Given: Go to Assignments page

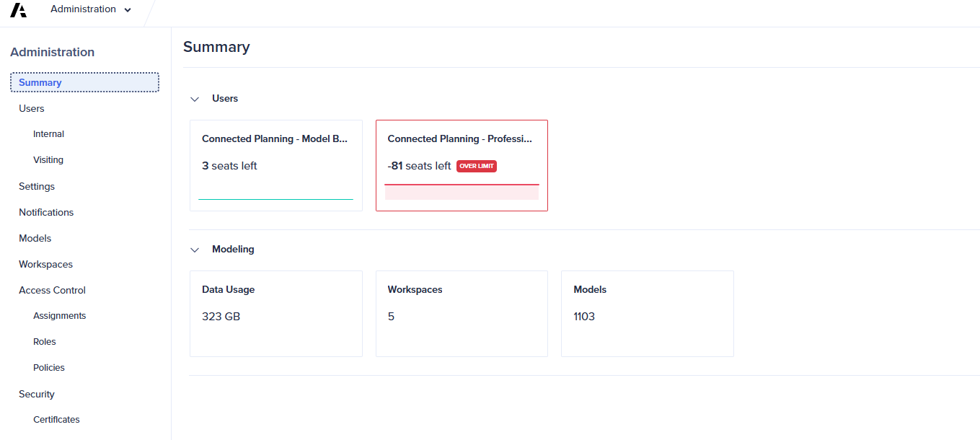Looking at the screenshot, I should (x=59, y=316).
